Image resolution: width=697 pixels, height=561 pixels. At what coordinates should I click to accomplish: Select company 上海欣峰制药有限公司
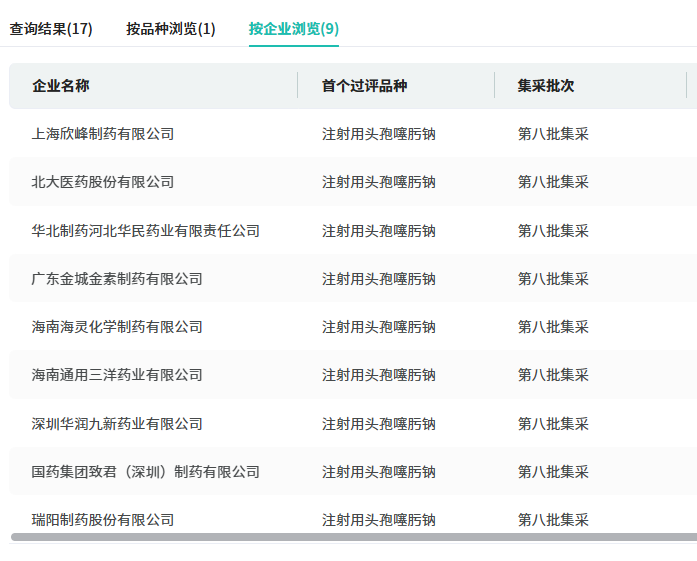pos(103,134)
